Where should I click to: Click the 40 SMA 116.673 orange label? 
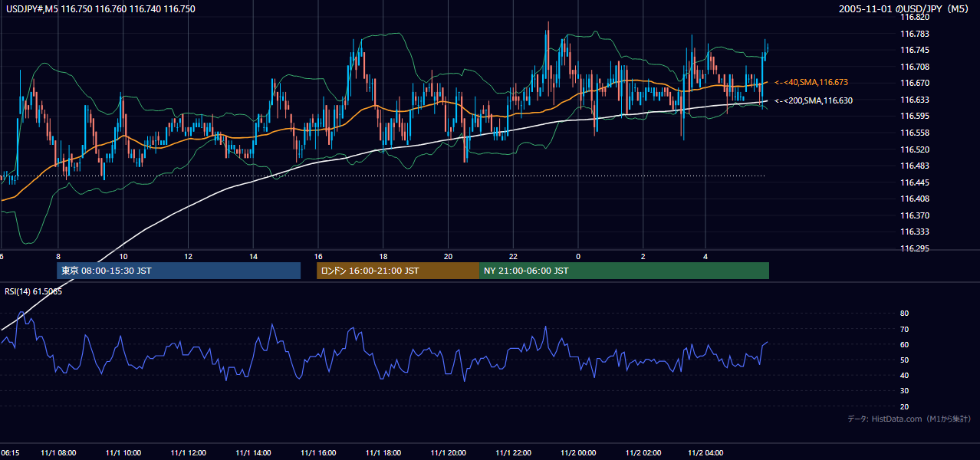pyautogui.click(x=811, y=82)
